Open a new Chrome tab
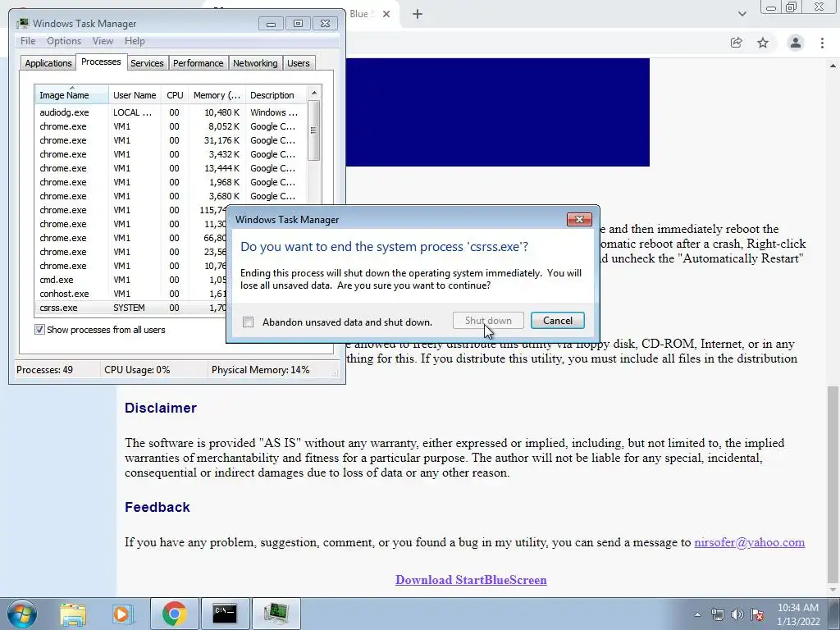The image size is (840, 630). click(x=418, y=14)
